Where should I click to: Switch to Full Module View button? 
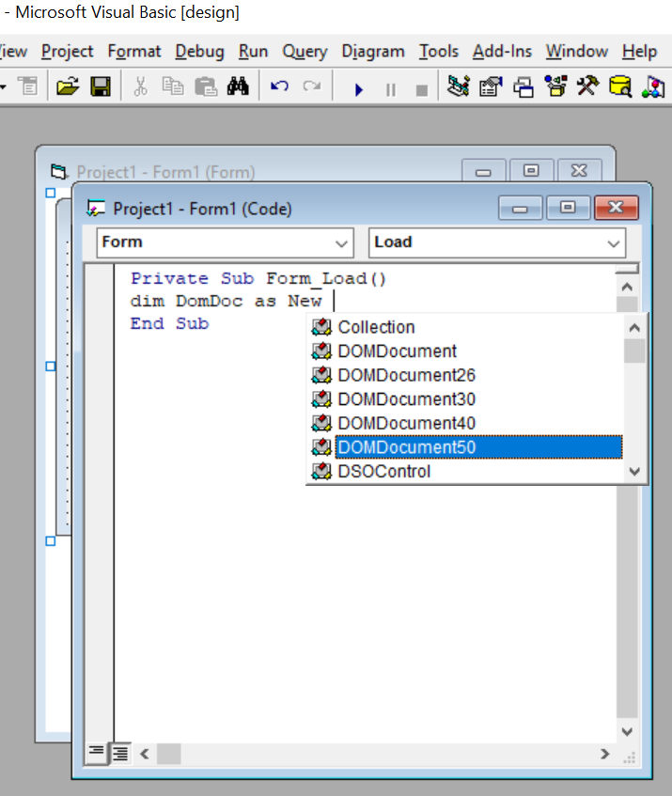(120, 754)
